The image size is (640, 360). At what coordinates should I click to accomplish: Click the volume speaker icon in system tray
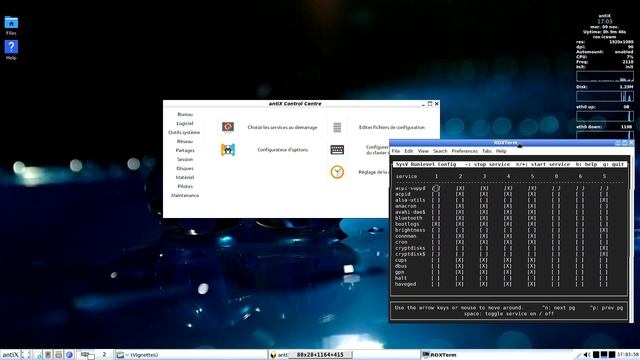click(587, 355)
